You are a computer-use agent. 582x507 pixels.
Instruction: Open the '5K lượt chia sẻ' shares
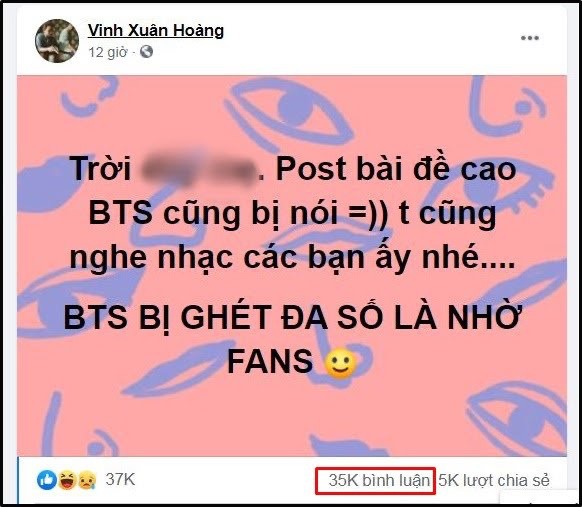tap(494, 480)
